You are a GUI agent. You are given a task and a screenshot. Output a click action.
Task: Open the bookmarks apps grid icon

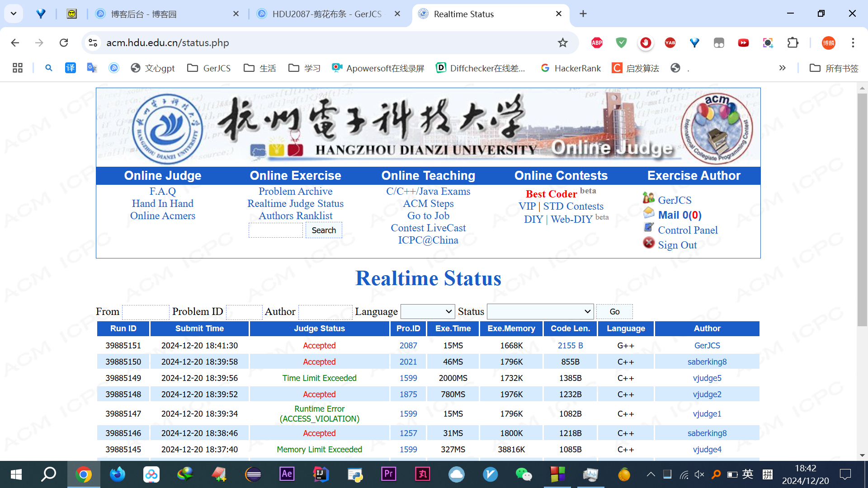(x=18, y=68)
